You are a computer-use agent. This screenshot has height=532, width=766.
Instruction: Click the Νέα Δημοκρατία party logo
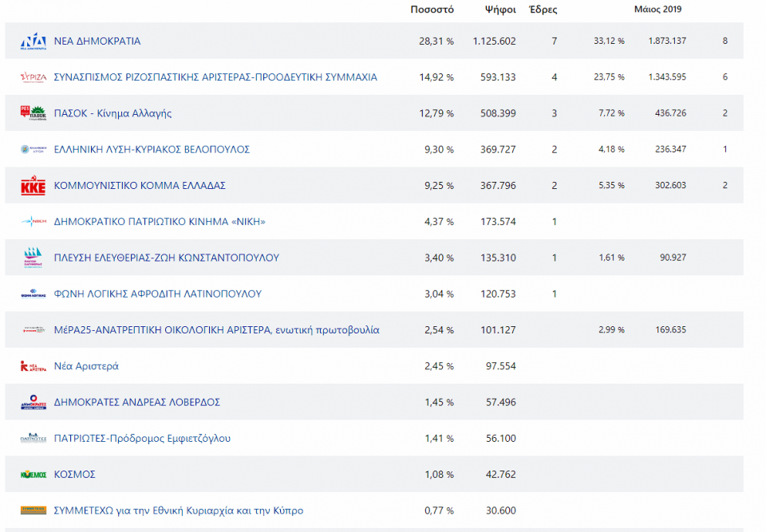click(33, 41)
